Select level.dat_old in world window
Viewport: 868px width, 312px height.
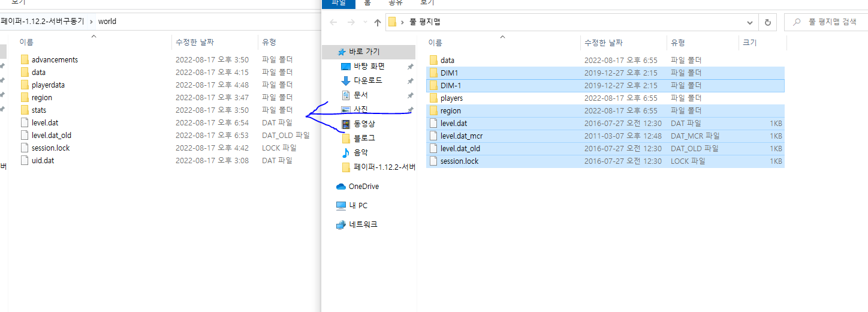[52, 135]
